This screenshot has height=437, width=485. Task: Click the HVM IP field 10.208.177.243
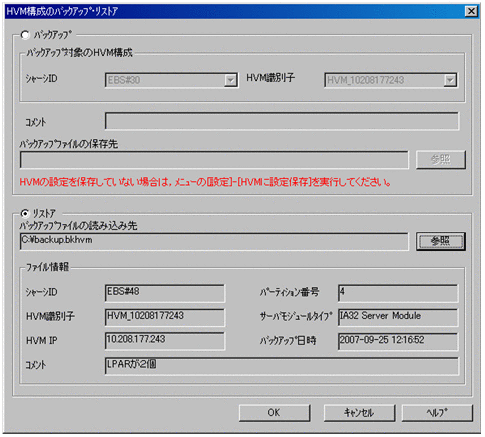pos(165,341)
